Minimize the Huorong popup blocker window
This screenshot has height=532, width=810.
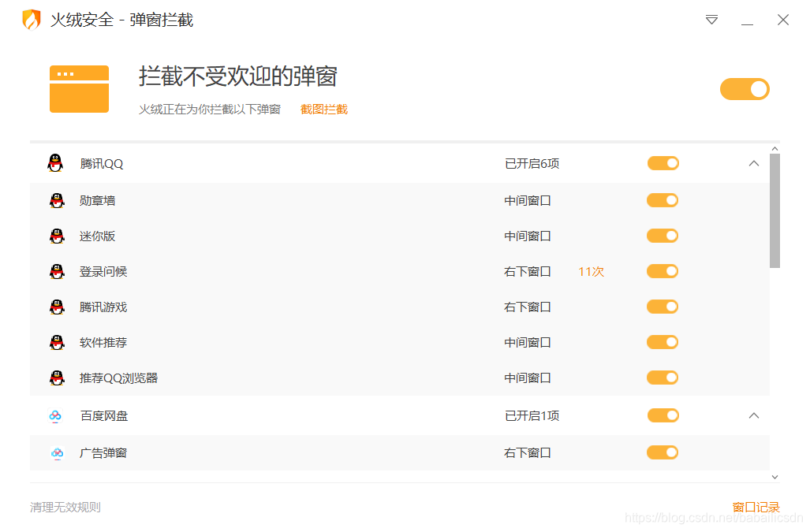pos(747,24)
